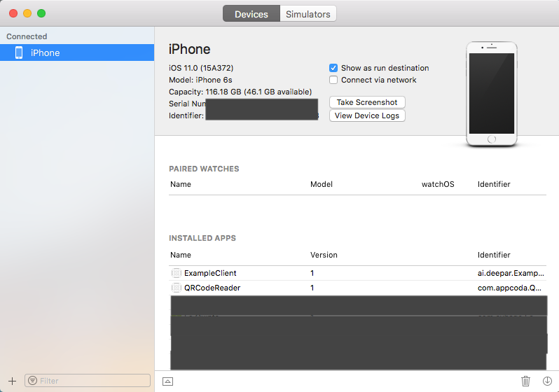Toggle the device console panel icon
The width and height of the screenshot is (559, 392).
(167, 381)
